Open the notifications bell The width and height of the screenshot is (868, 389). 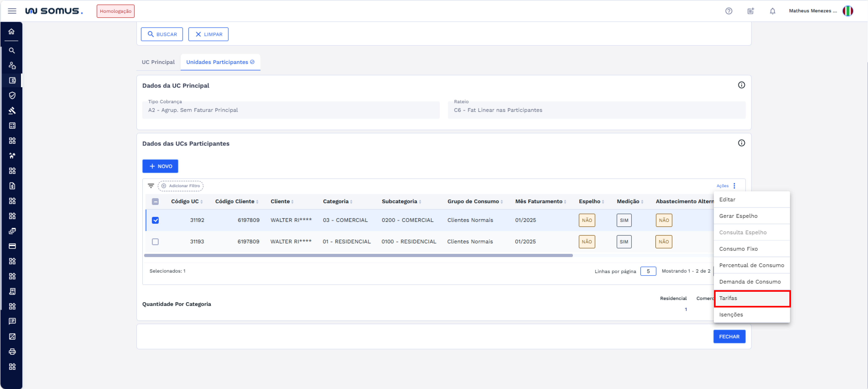pos(772,11)
